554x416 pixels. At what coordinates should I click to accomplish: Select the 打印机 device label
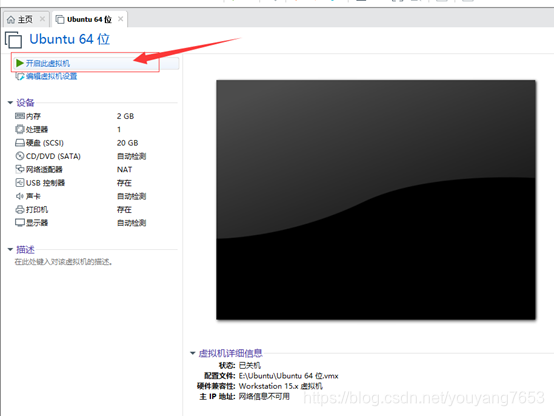(x=37, y=210)
